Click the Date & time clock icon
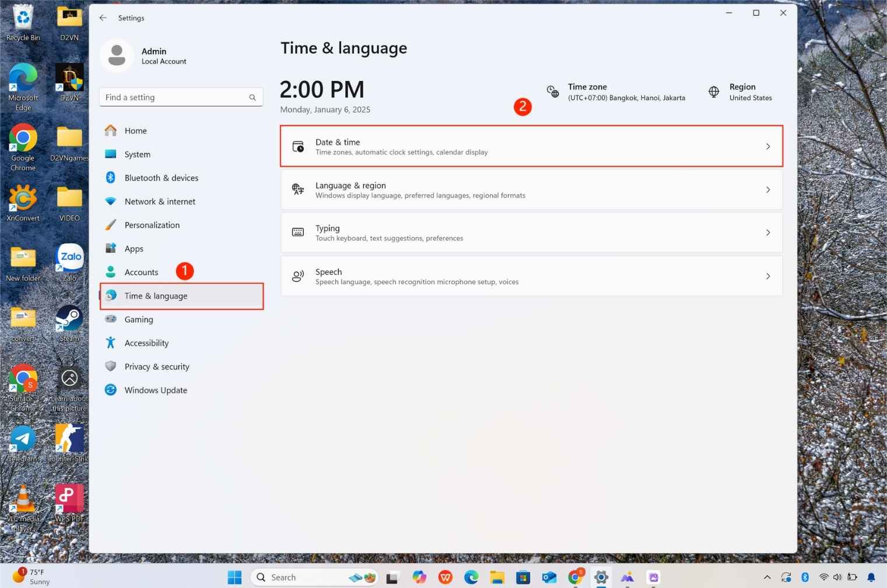Viewport: 887px width, 588px height. pyautogui.click(x=298, y=146)
